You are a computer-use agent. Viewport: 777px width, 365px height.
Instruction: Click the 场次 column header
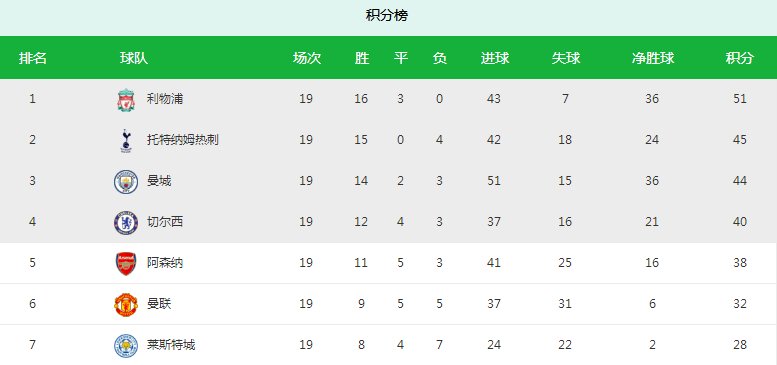point(307,58)
